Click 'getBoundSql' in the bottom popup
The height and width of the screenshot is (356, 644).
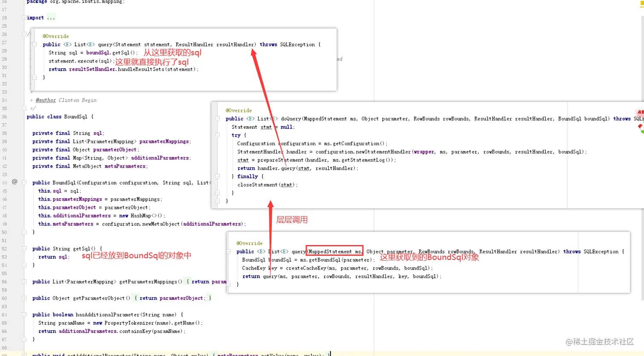pos(325,260)
